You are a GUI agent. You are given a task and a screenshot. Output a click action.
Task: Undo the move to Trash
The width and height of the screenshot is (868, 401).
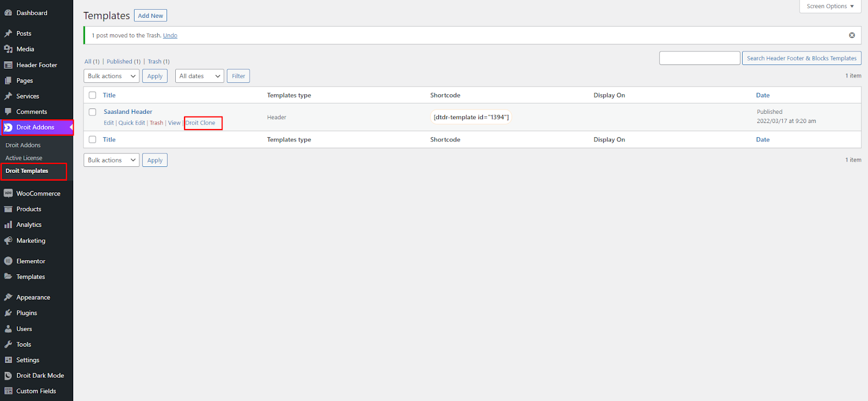170,36
